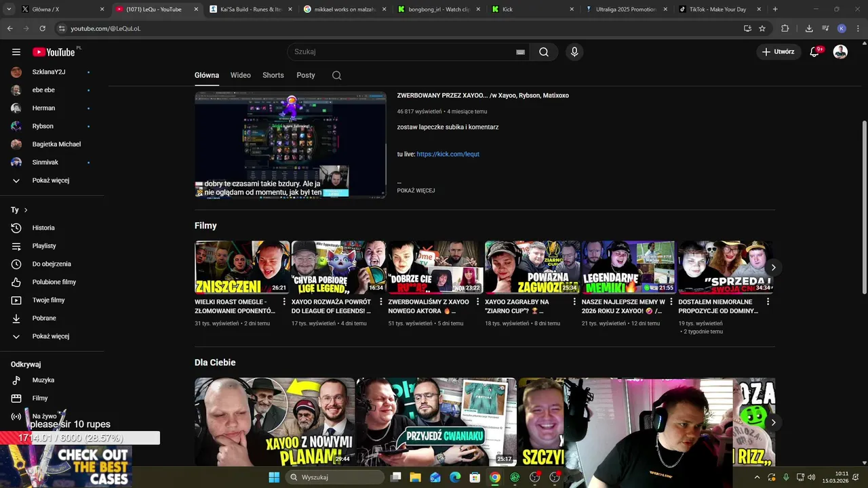This screenshot has width=868, height=488.
Task: Open kick.com/lequt link in description
Action: tap(448, 154)
